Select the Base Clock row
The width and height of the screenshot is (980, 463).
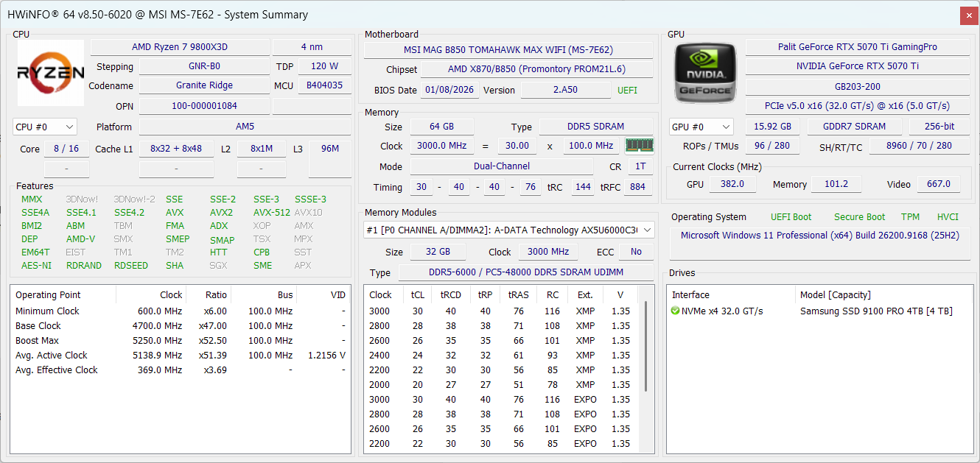[x=181, y=326]
